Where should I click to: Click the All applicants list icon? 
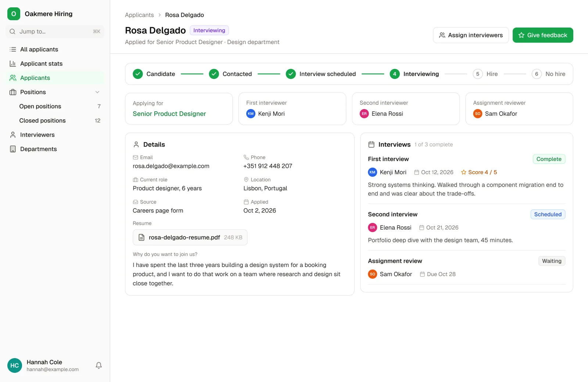[13, 49]
